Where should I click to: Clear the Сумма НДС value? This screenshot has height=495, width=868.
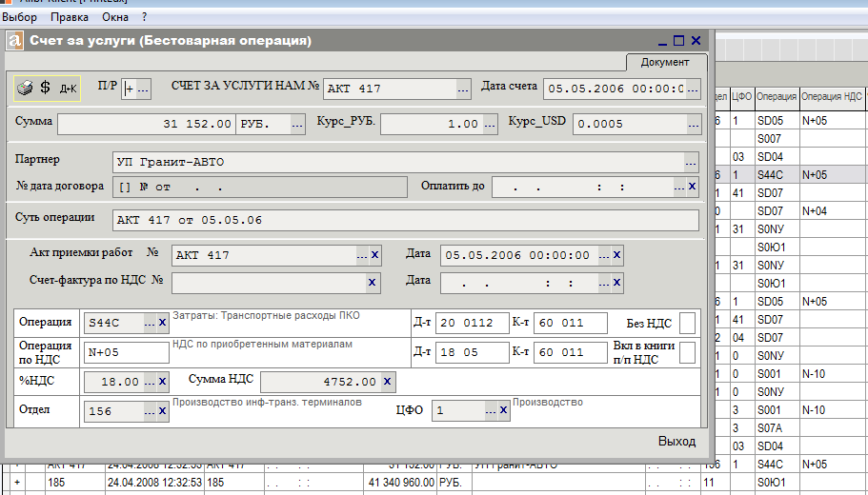pos(388,382)
